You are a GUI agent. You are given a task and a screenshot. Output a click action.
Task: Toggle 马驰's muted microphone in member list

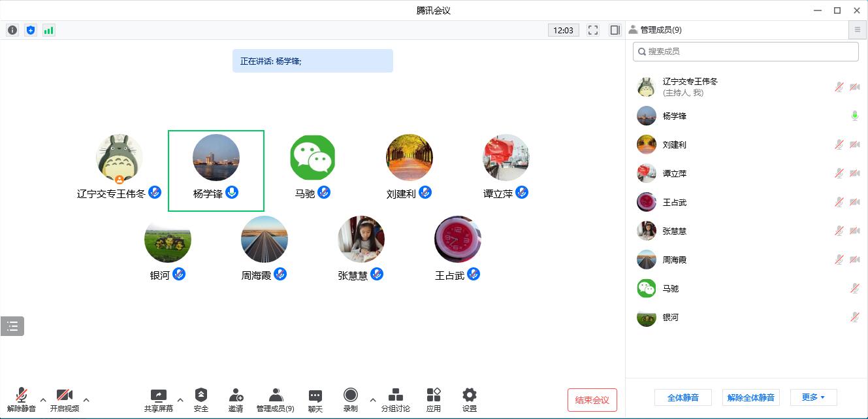coord(854,289)
